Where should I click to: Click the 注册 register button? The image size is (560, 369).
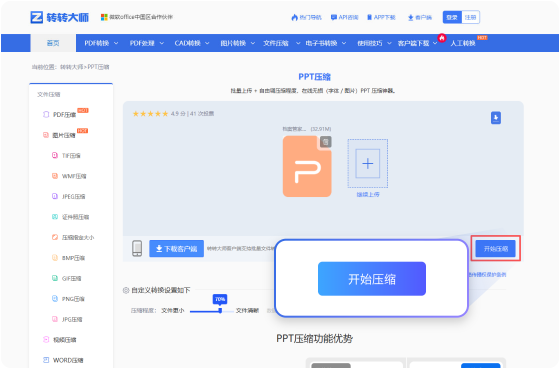tap(470, 17)
